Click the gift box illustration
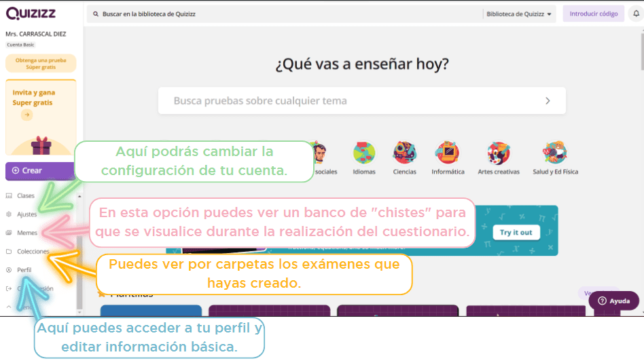 pyautogui.click(x=41, y=145)
